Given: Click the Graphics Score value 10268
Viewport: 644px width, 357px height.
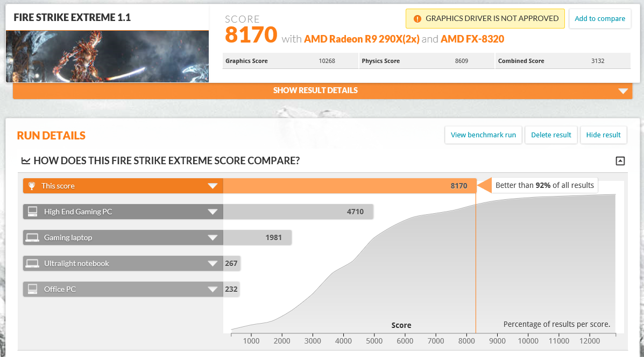Looking at the screenshot, I should point(327,61).
